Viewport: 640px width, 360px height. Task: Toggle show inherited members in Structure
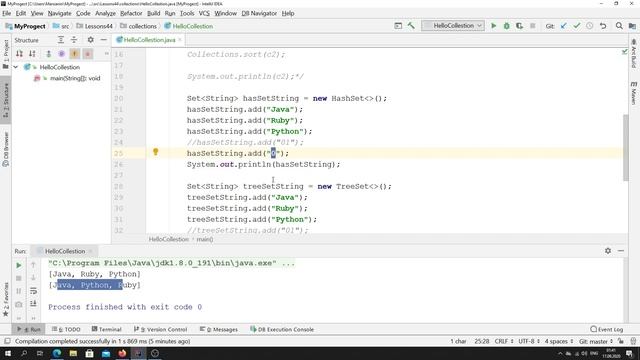48,53
